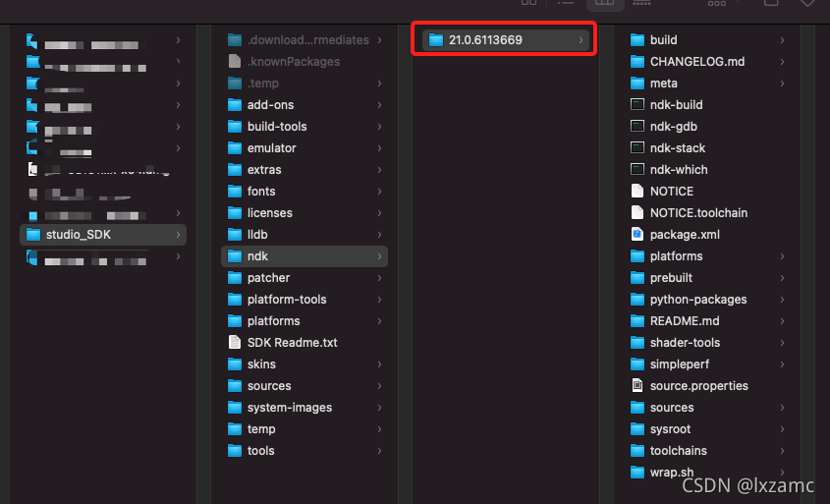This screenshot has width=830, height=504.
Task: Click the studio_SDK folder icon
Action: pyautogui.click(x=33, y=234)
